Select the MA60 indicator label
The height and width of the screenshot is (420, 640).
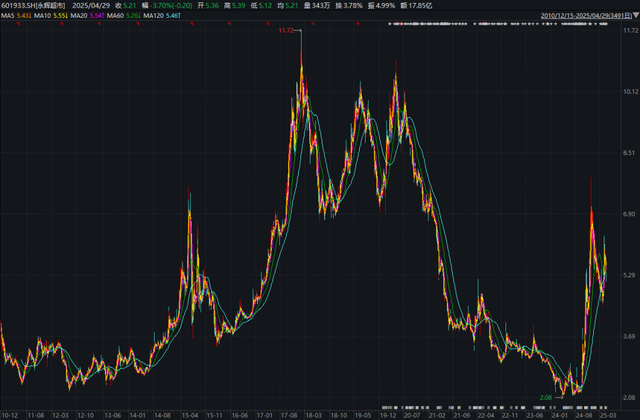click(x=115, y=16)
